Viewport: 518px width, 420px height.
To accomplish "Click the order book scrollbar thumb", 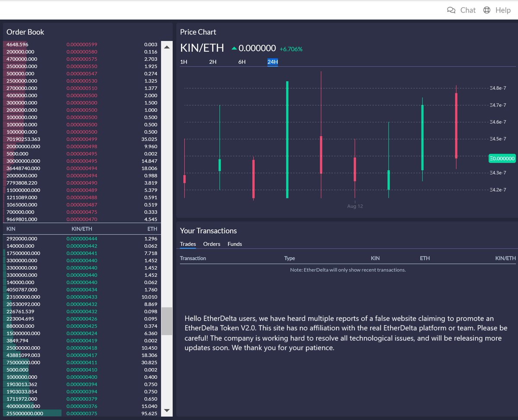I will (167, 321).
